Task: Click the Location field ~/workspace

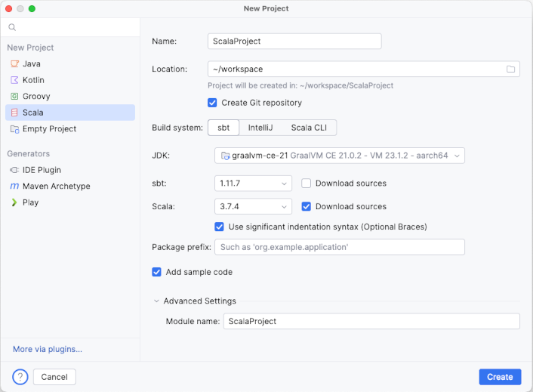Action: (364, 69)
